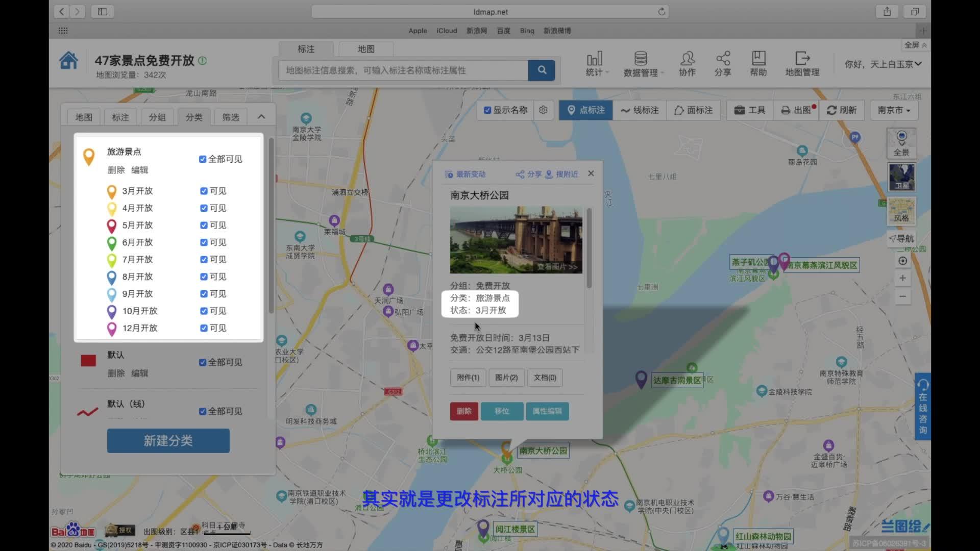
Task: Click the settings gear next to 显示名称
Action: point(544,110)
